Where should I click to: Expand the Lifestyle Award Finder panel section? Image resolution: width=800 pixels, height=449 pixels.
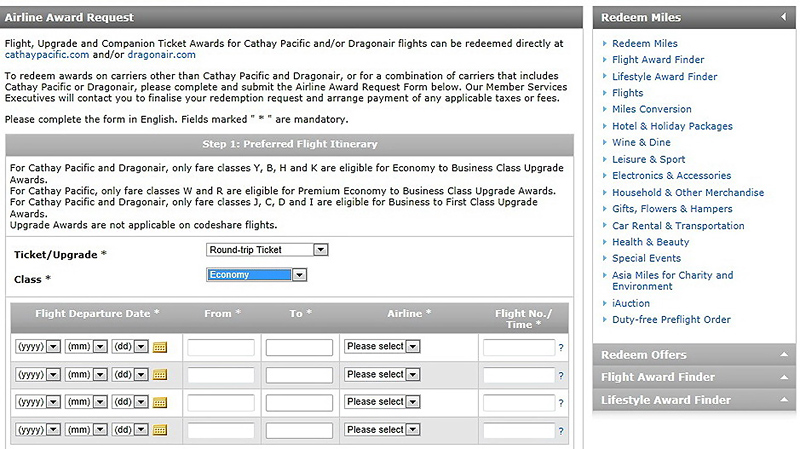(694, 400)
